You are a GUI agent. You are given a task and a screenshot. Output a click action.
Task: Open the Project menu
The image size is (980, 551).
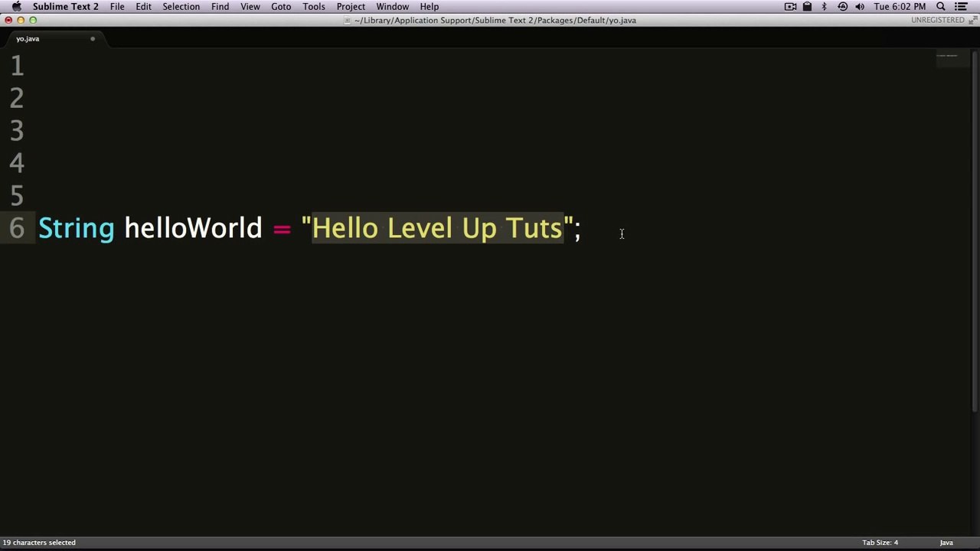351,6
